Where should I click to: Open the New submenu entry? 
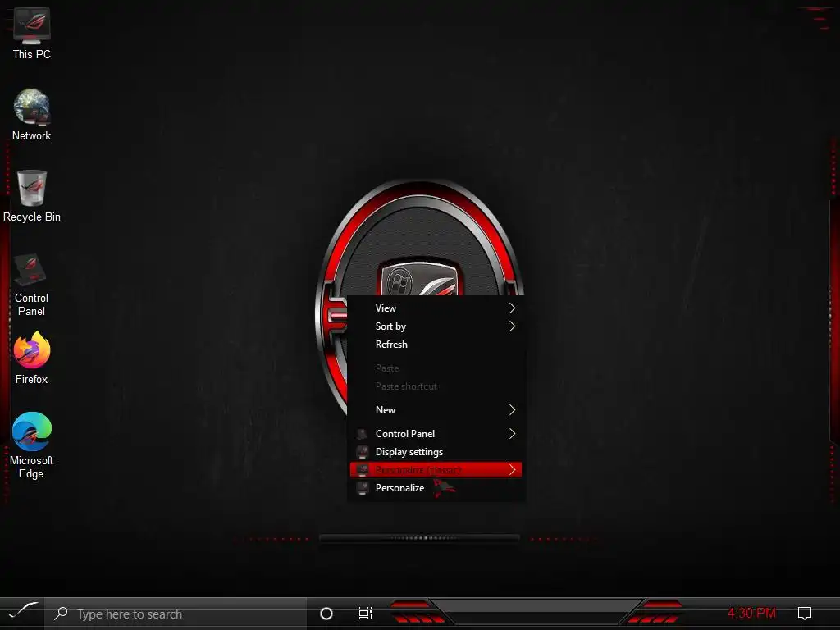[436, 410]
